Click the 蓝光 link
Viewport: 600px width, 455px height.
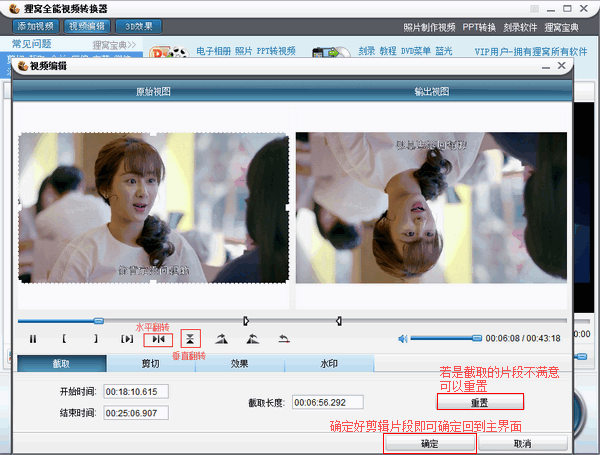[x=444, y=51]
